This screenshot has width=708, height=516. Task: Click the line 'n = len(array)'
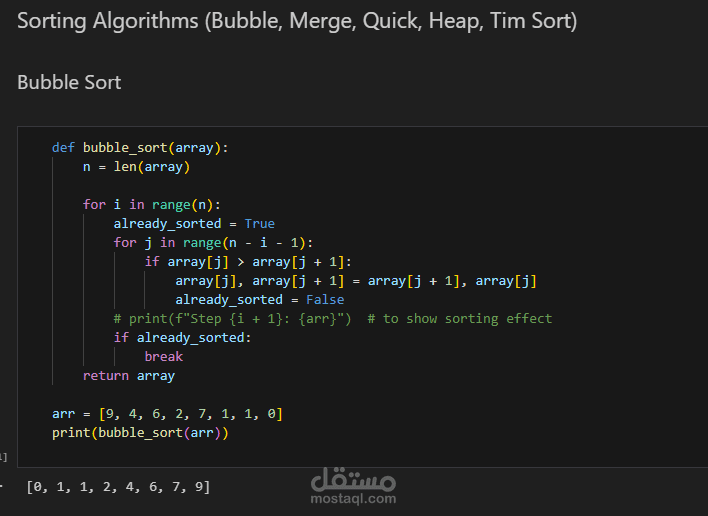[136, 167]
